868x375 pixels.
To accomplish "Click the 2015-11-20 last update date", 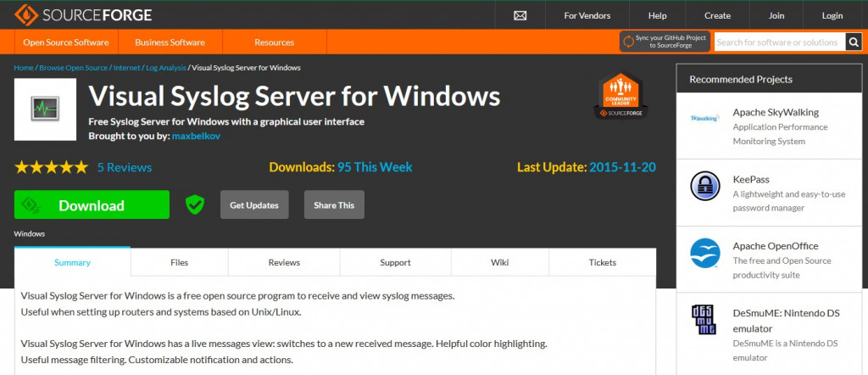I will tap(623, 167).
